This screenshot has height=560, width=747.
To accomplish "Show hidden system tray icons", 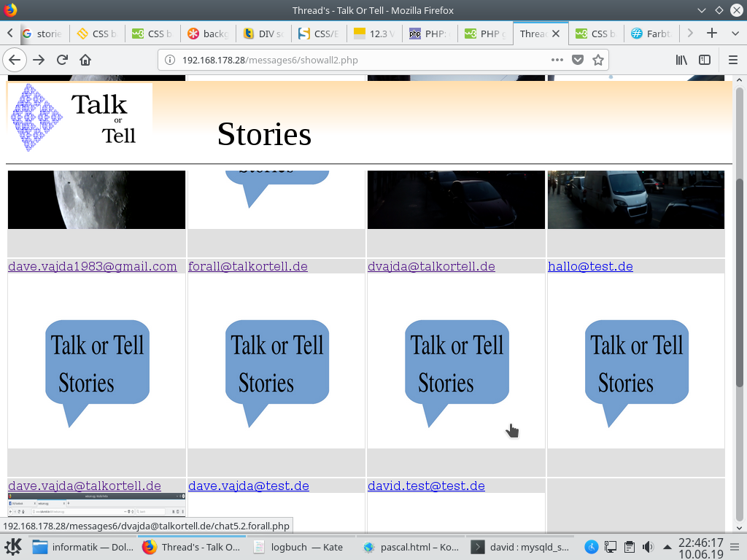I will tap(667, 547).
